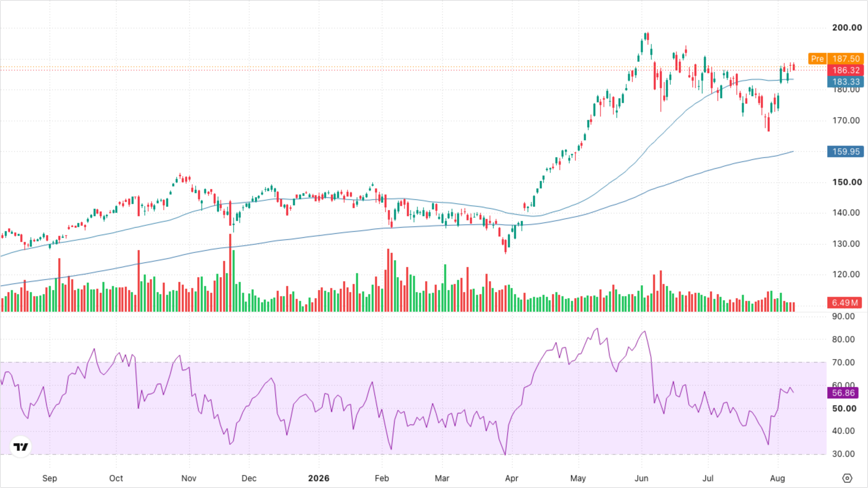868x488 pixels.
Task: Open the TradingView logo link
Action: tap(21, 447)
